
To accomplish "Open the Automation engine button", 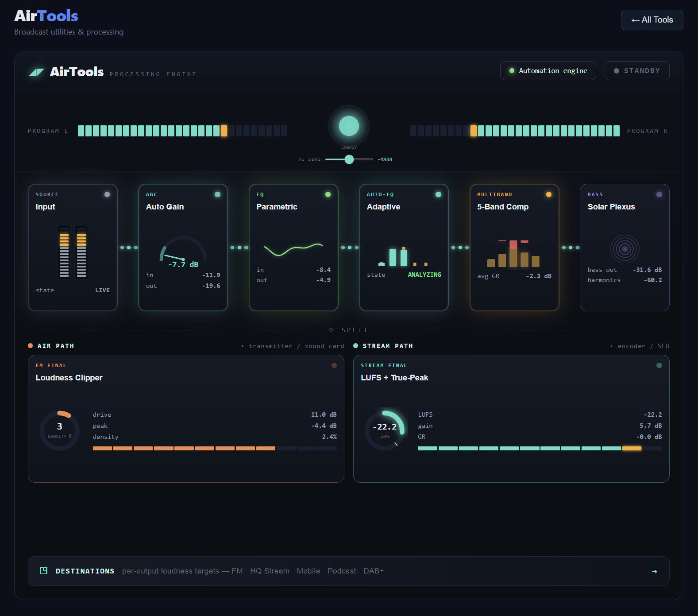I will click(548, 71).
